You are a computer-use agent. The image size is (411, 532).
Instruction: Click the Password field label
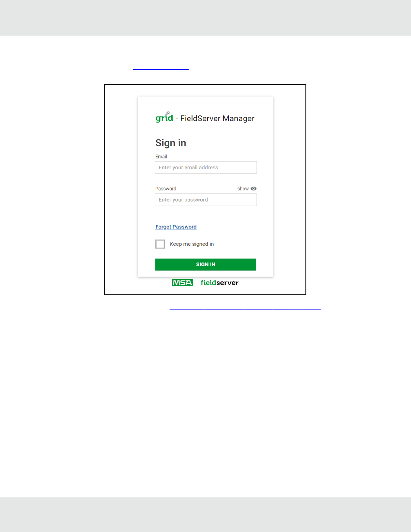coord(166,189)
